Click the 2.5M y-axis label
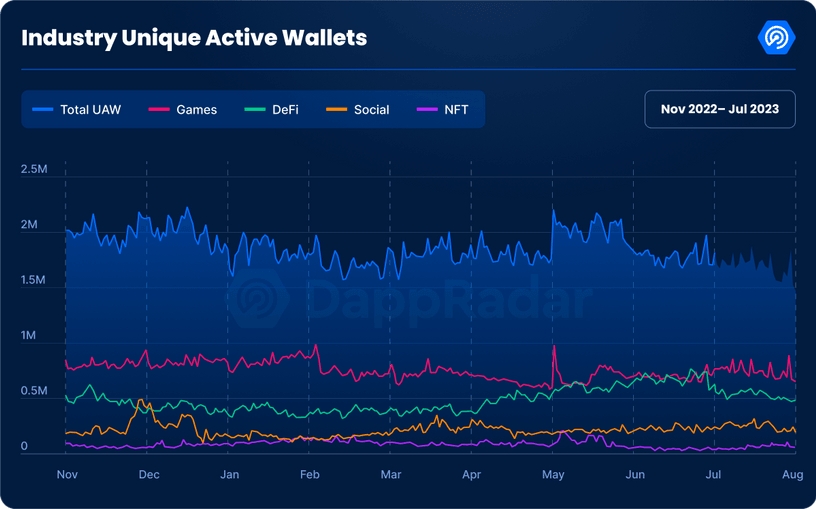 pyautogui.click(x=34, y=169)
